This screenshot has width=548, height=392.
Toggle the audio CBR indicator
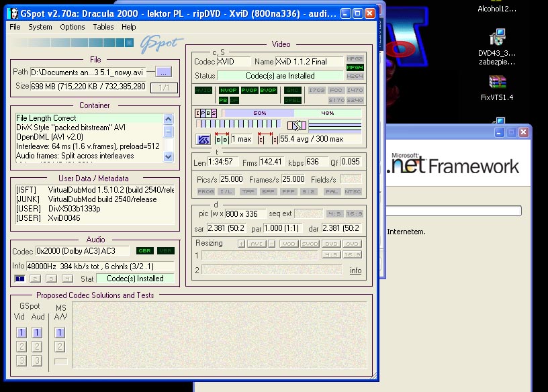coord(144,251)
